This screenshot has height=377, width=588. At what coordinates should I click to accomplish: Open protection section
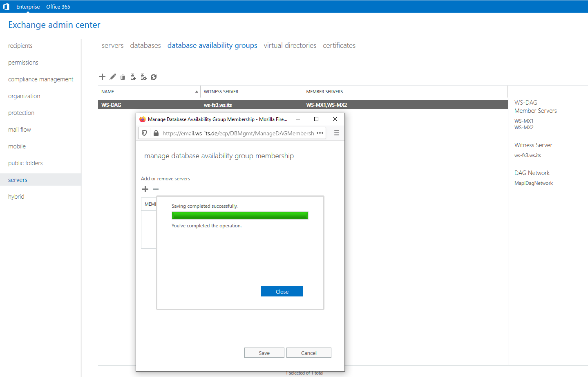coord(21,113)
